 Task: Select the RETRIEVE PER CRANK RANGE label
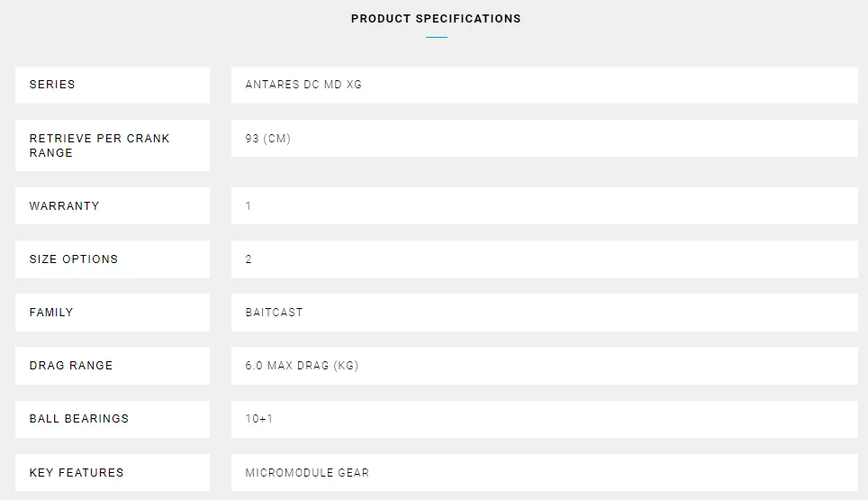pyautogui.click(x=99, y=145)
